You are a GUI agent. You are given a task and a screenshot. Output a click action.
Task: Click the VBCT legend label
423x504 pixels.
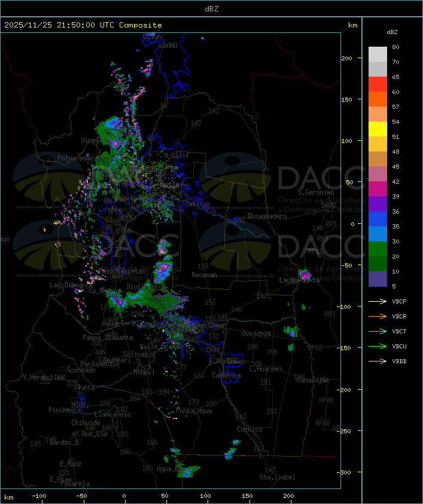pyautogui.click(x=399, y=332)
